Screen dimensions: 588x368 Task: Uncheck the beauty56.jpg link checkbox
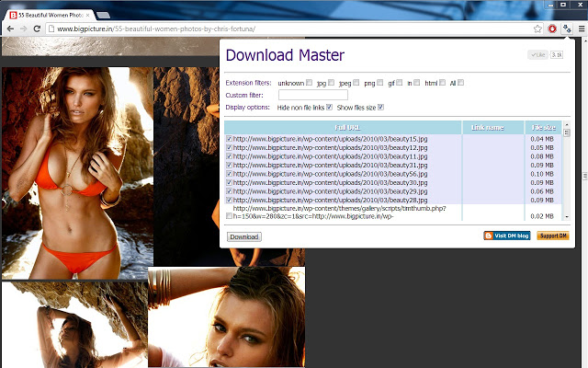pos(229,174)
